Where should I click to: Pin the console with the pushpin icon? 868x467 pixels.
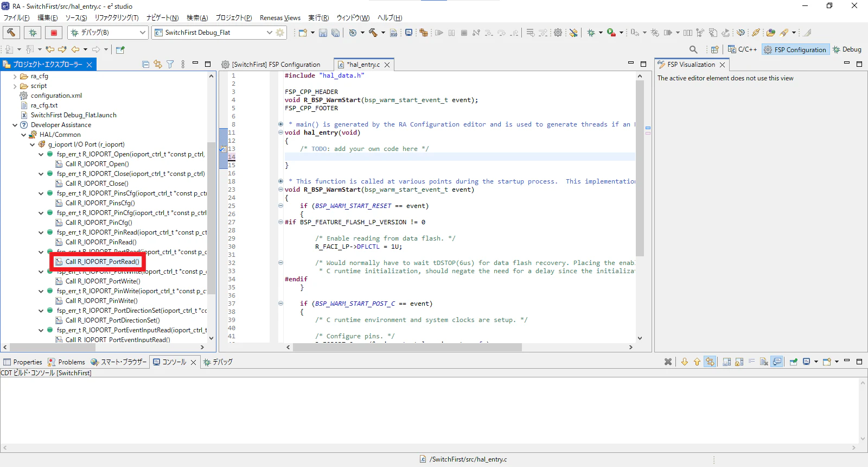tap(794, 362)
